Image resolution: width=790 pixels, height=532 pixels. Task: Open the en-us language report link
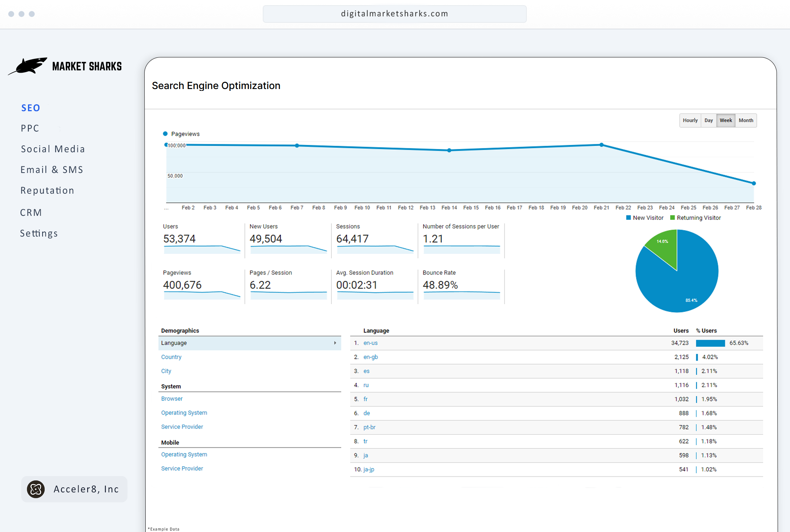coord(370,343)
